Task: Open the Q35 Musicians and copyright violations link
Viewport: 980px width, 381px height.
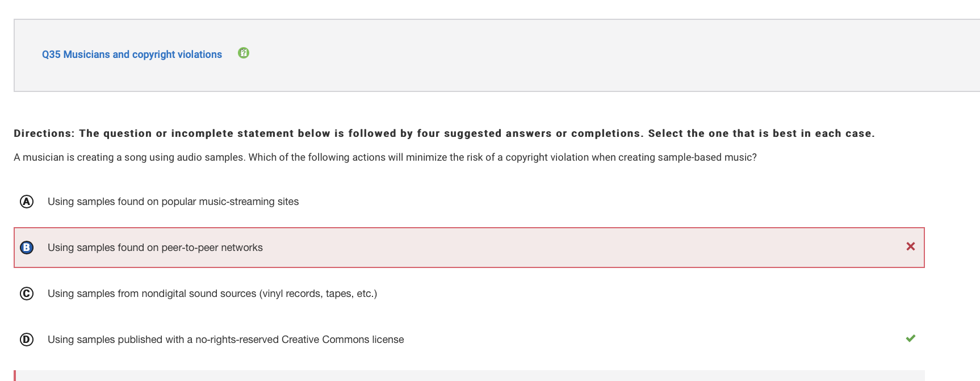Action: 132,55
